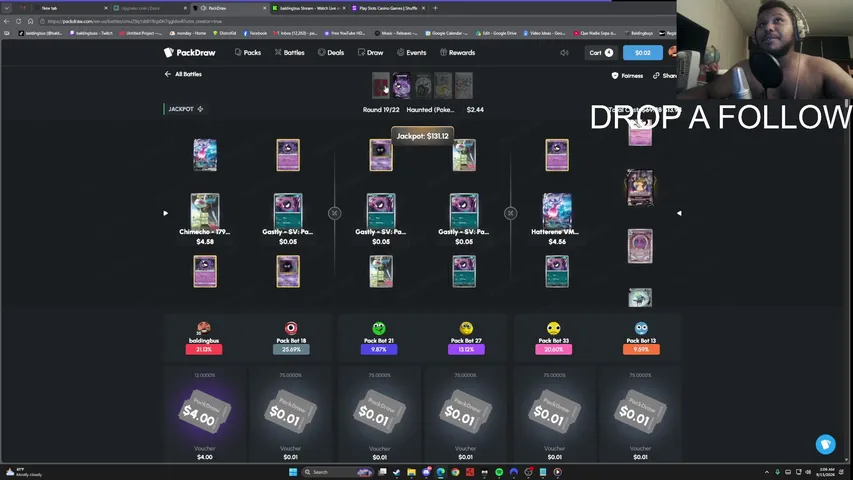The image size is (853, 480).
Task: Open File Explorer from the taskbar
Action: point(411,472)
